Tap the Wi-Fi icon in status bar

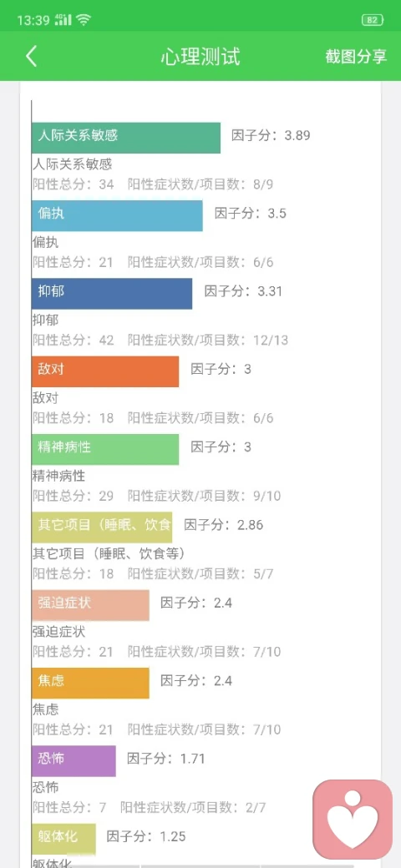(83, 20)
